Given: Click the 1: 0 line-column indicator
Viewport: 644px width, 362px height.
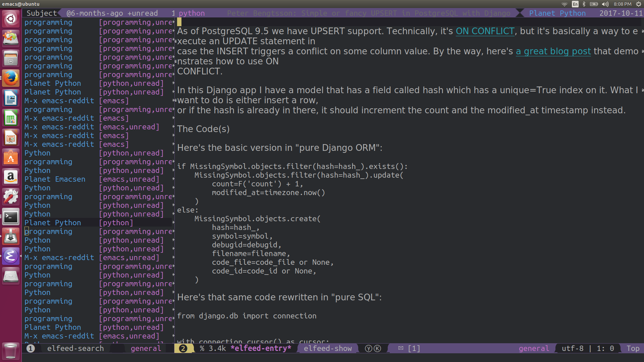Looking at the screenshot, I should tap(605, 349).
